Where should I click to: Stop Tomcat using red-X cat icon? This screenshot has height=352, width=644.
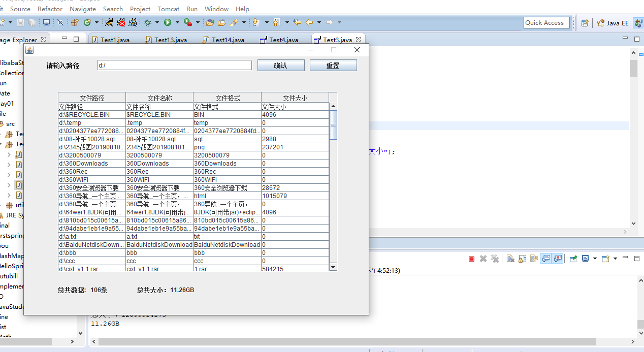[x=121, y=22]
